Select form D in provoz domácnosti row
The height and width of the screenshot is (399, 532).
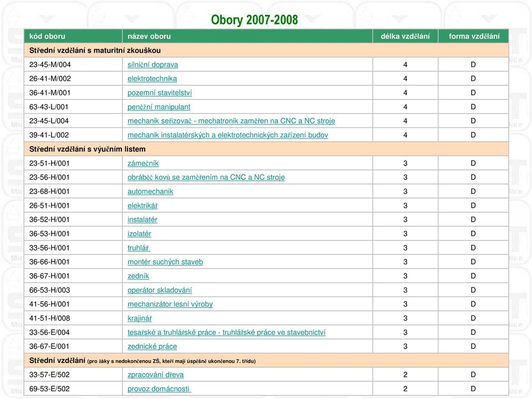473,389
